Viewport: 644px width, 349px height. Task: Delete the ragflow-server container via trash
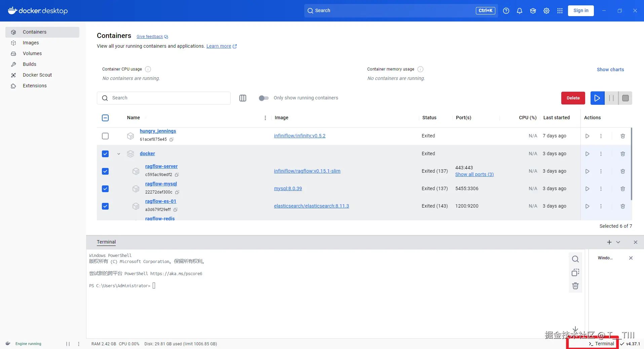(x=623, y=171)
